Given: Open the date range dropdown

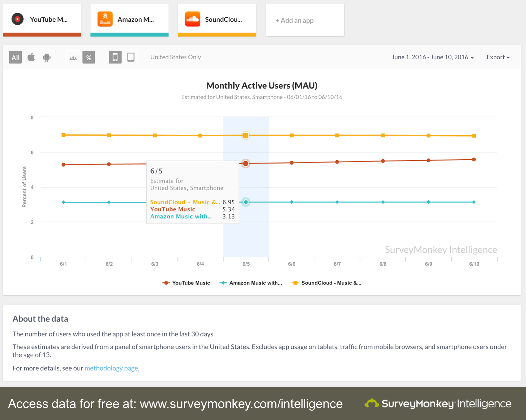Looking at the screenshot, I should click(433, 57).
